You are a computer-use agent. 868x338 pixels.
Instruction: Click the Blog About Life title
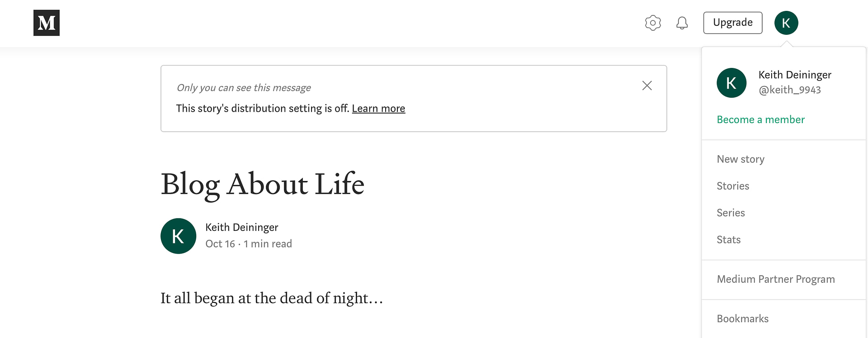click(262, 184)
